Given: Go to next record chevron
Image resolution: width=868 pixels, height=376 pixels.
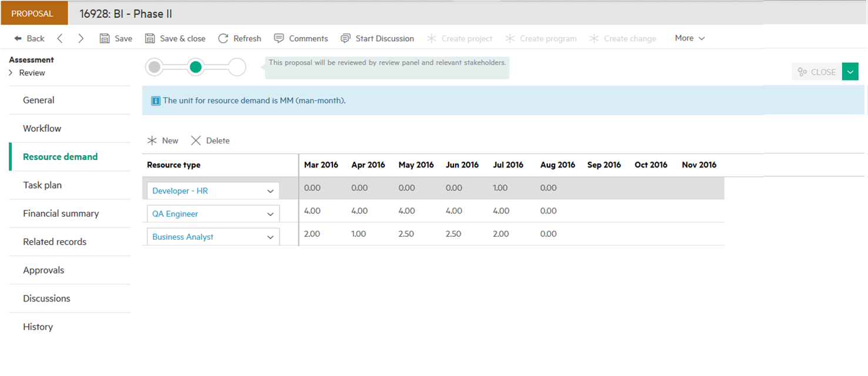Looking at the screenshot, I should click(81, 39).
